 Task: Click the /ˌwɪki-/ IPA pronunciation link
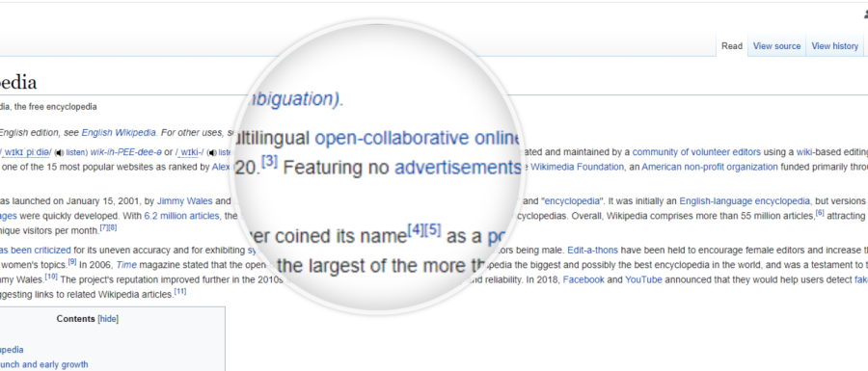tap(189, 152)
